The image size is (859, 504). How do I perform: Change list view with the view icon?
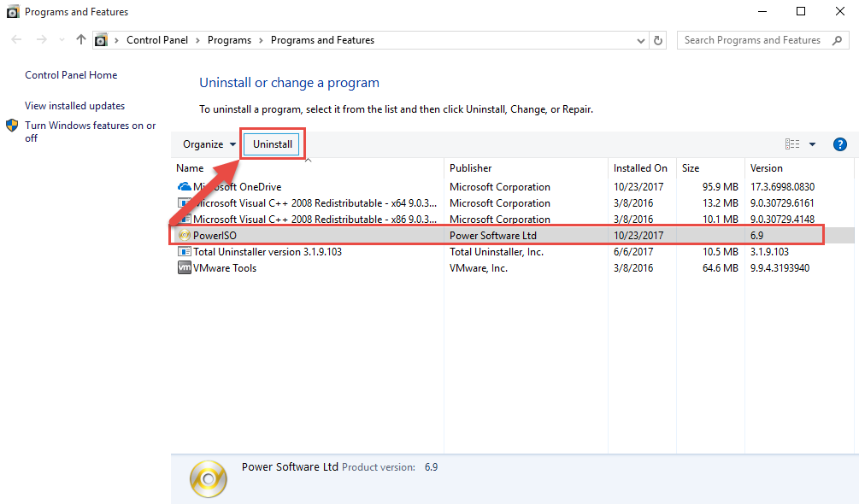[793, 144]
